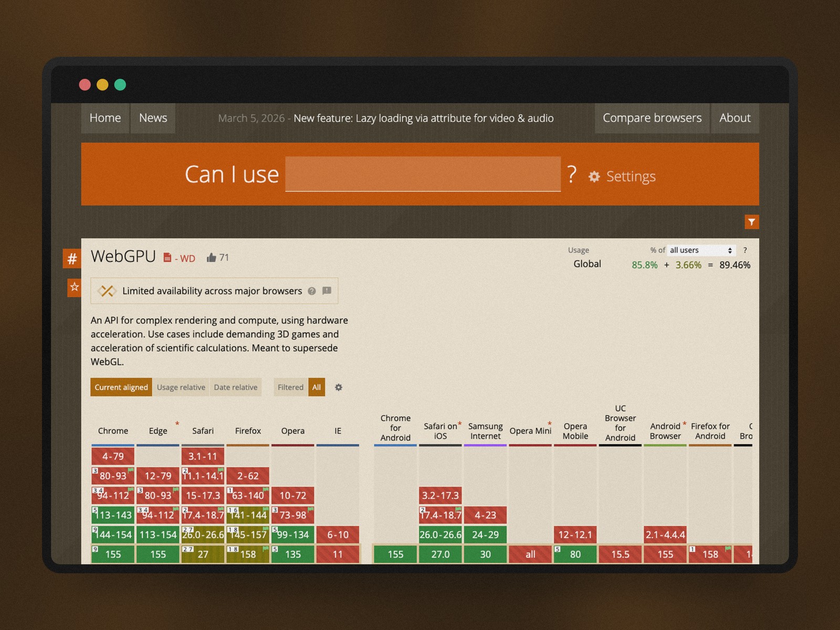The width and height of the screenshot is (840, 630).
Task: Click Android Browser 2.1-4.4.4 cell
Action: 665,534
